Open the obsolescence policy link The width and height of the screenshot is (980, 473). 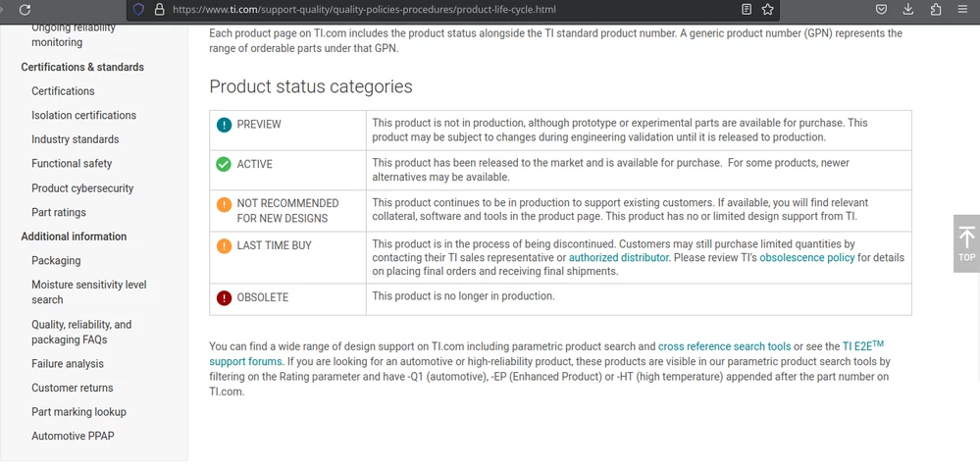pyautogui.click(x=807, y=257)
